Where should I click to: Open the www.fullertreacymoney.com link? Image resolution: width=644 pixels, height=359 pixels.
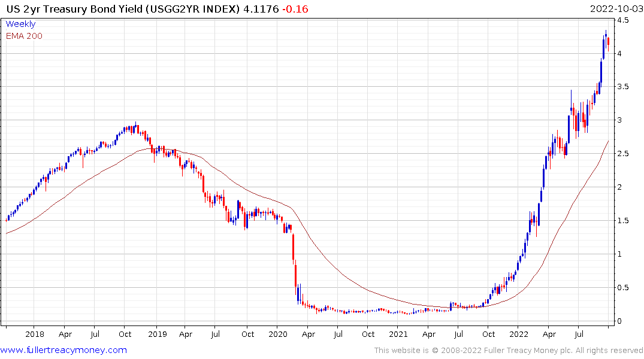[x=64, y=350]
